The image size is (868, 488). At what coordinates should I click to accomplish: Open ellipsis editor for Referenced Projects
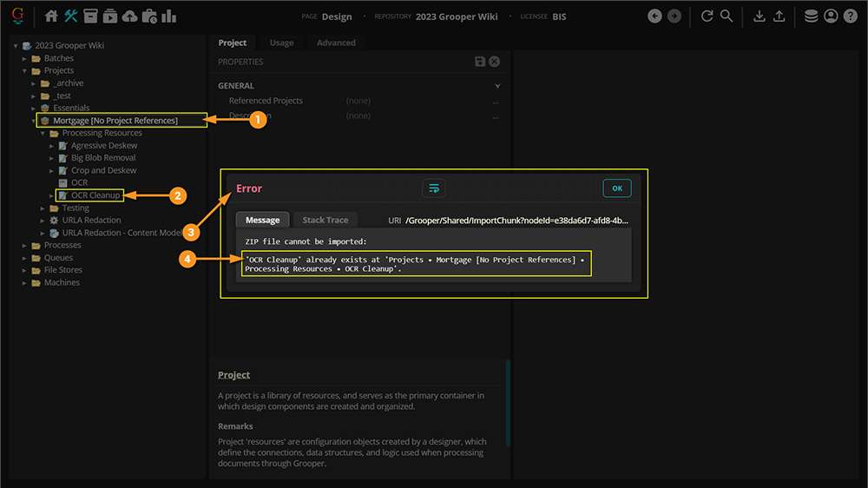click(496, 102)
